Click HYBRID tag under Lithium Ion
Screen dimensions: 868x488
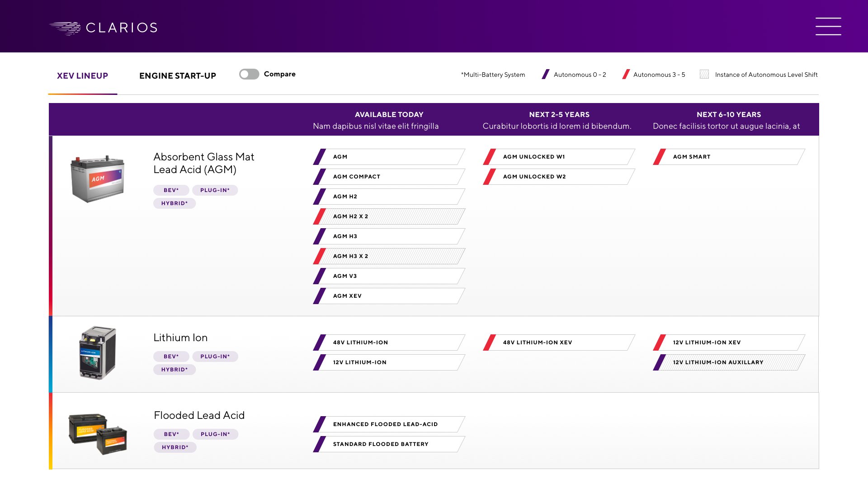(x=175, y=370)
